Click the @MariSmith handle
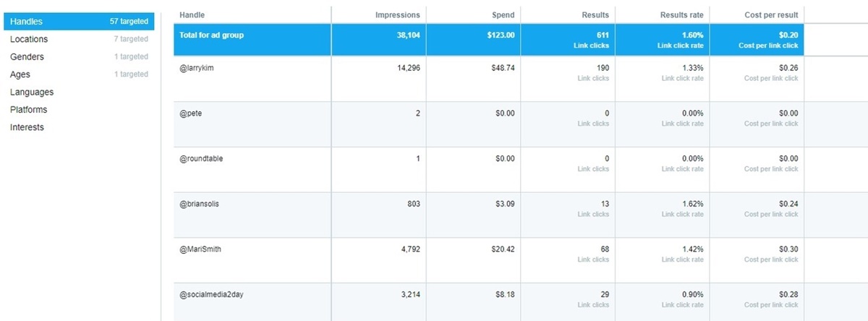This screenshot has height=321, width=868. [x=200, y=249]
